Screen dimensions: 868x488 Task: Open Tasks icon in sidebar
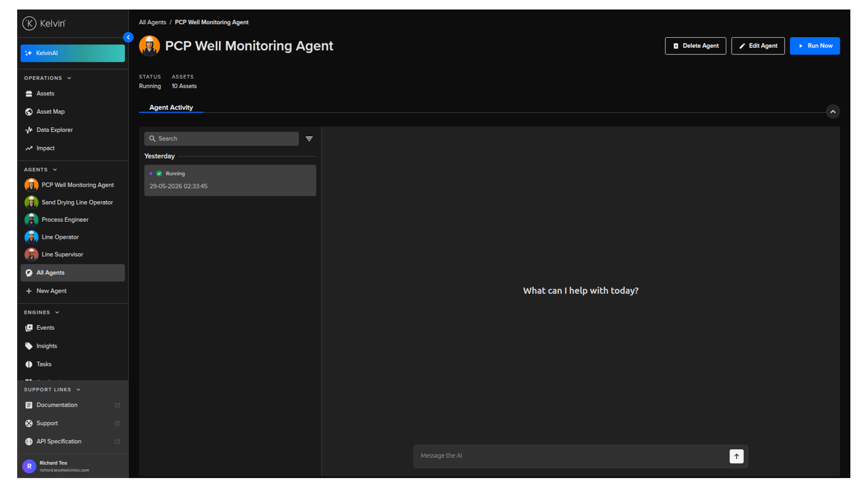tap(29, 364)
